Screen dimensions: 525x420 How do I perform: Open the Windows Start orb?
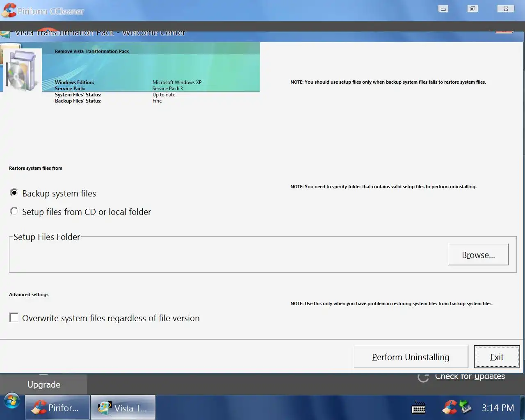point(12,401)
